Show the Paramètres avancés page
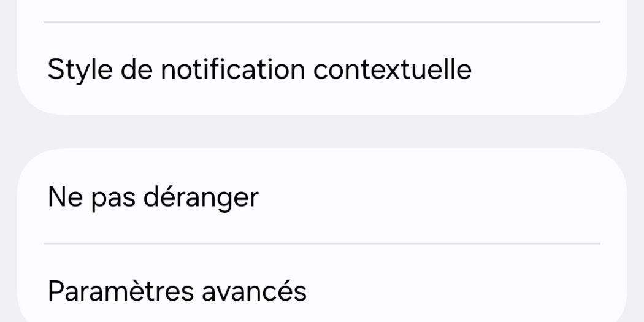This screenshot has height=322, width=644. coord(177,291)
